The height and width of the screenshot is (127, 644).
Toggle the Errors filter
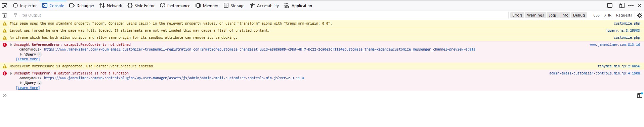pos(517,15)
